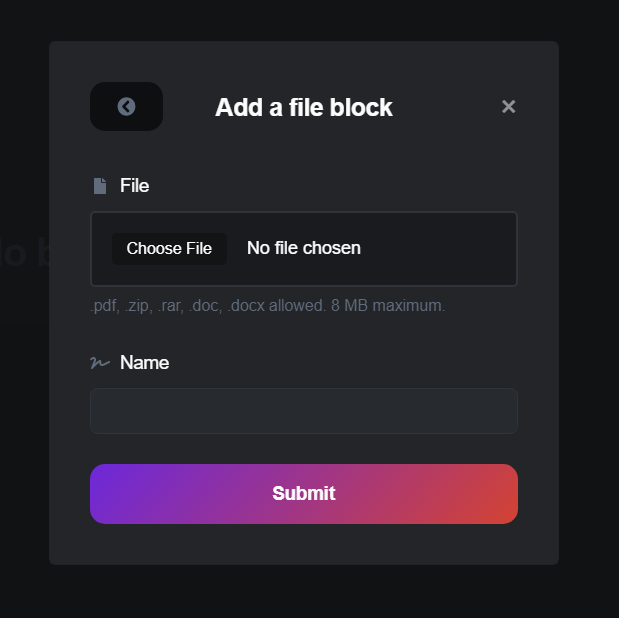Click the 'Name' field label

(144, 363)
